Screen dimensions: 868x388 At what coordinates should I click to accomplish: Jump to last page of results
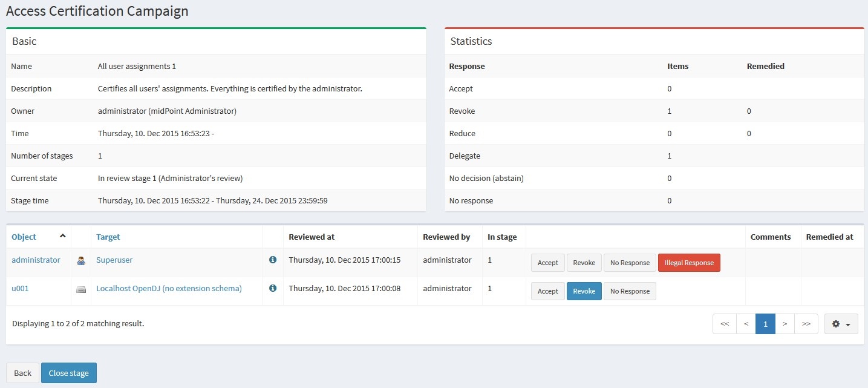[806, 324]
